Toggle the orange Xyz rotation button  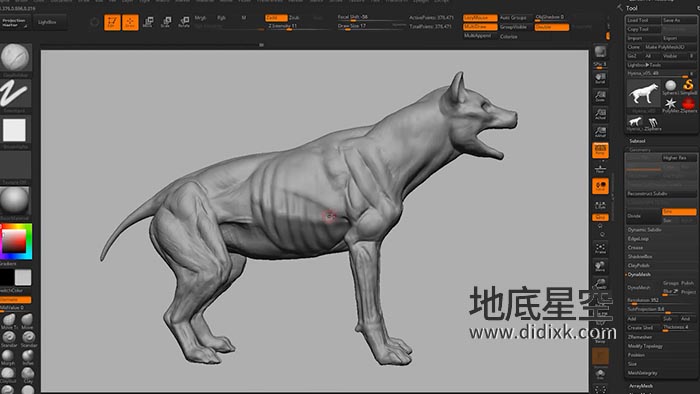(600, 217)
